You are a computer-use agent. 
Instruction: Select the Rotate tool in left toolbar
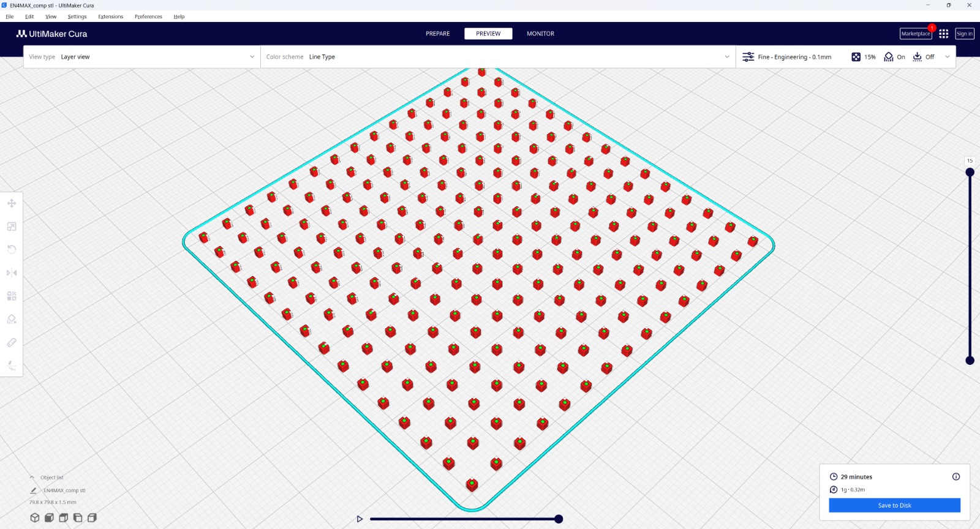tap(12, 249)
